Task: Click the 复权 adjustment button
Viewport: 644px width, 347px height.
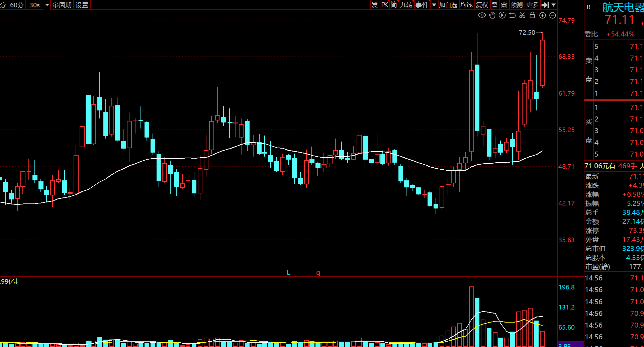Action: [x=482, y=5]
